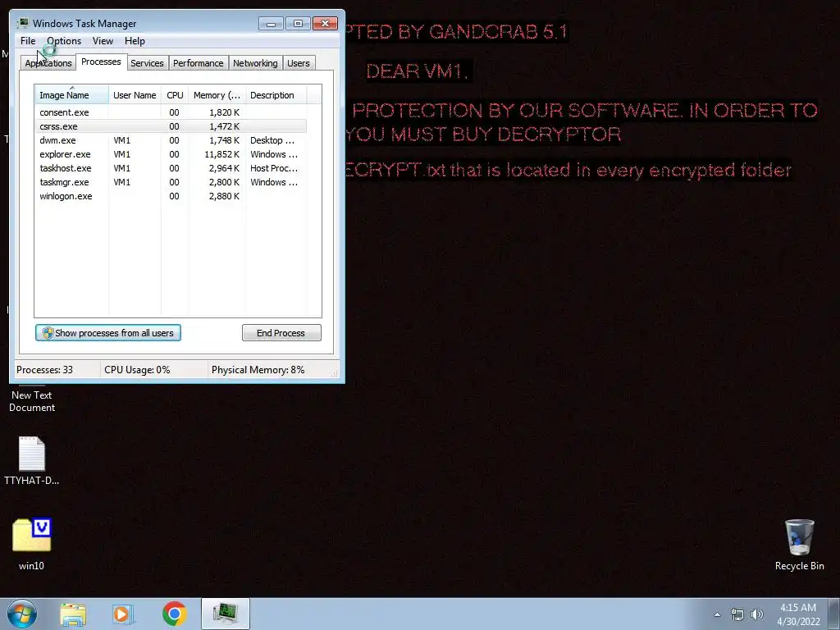Click CPU Usage: 0% status entry

coord(137,370)
